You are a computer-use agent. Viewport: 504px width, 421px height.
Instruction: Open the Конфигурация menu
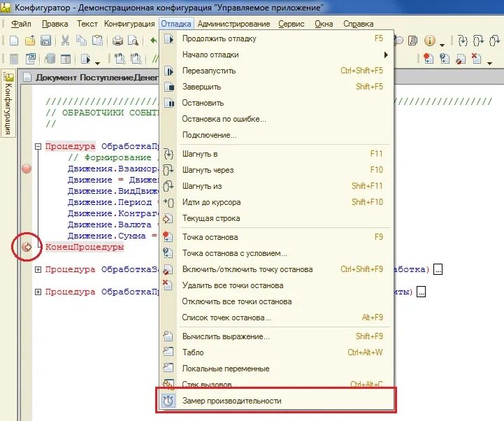pyautogui.click(x=129, y=24)
